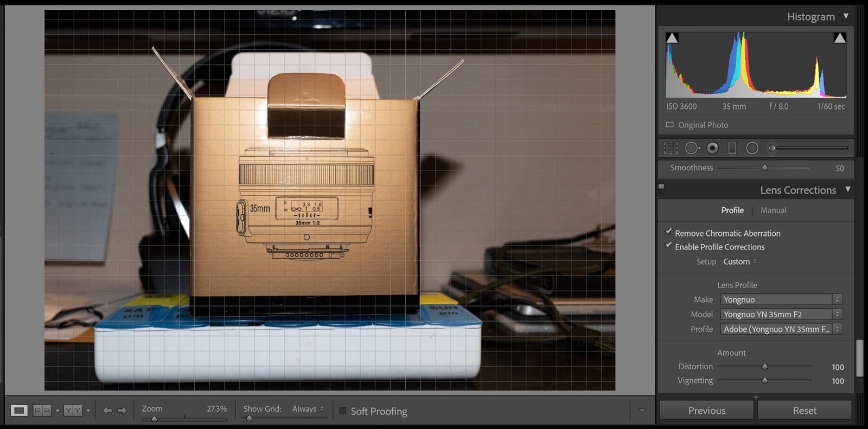The height and width of the screenshot is (429, 868).
Task: Open the lens Profile dropdown
Action: pyautogui.click(x=781, y=329)
